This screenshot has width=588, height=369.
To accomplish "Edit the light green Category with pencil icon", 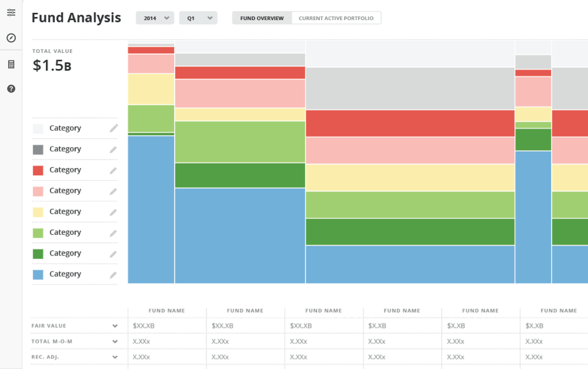I will point(113,232).
